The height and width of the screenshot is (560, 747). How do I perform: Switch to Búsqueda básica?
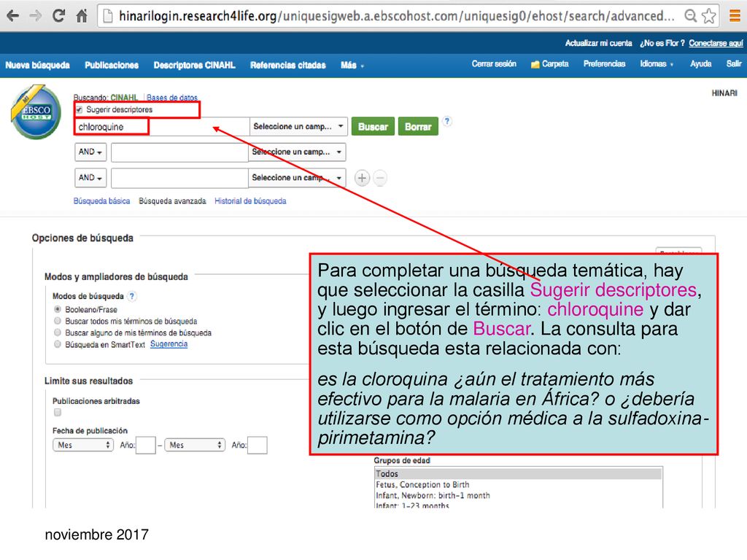[x=101, y=201]
